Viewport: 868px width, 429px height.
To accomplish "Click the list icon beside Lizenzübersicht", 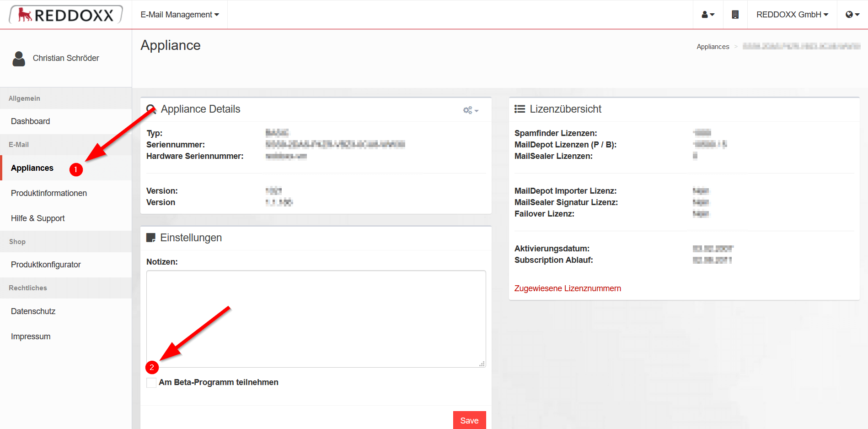I will pos(520,109).
